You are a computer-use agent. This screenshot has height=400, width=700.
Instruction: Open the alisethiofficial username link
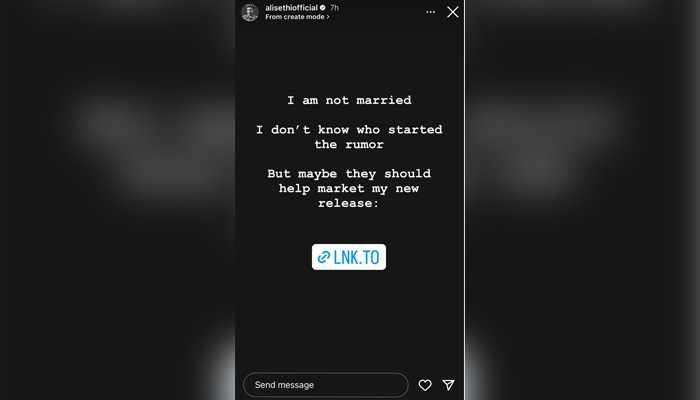pyautogui.click(x=291, y=8)
